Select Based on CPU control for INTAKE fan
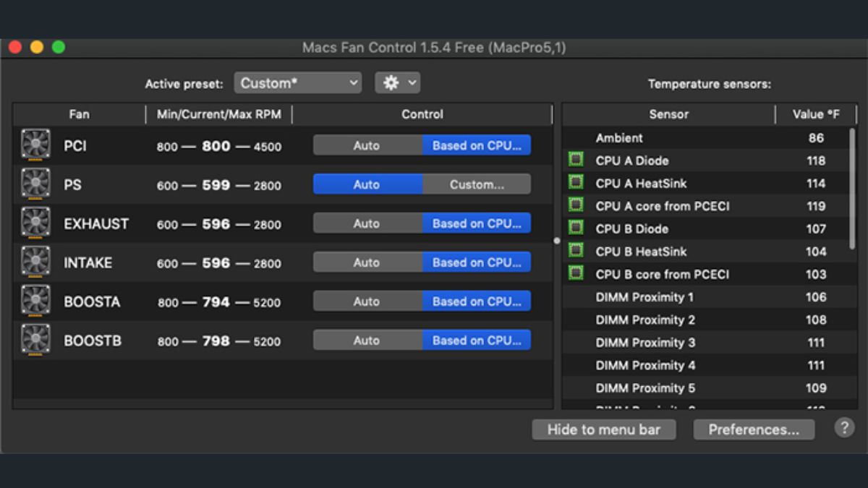This screenshot has height=488, width=868. (477, 262)
